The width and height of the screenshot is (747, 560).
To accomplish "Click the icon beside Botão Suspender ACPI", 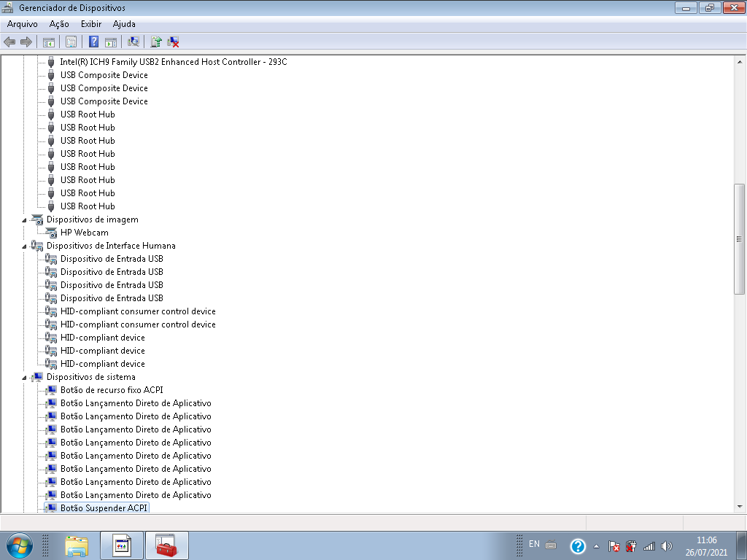I will click(x=51, y=508).
